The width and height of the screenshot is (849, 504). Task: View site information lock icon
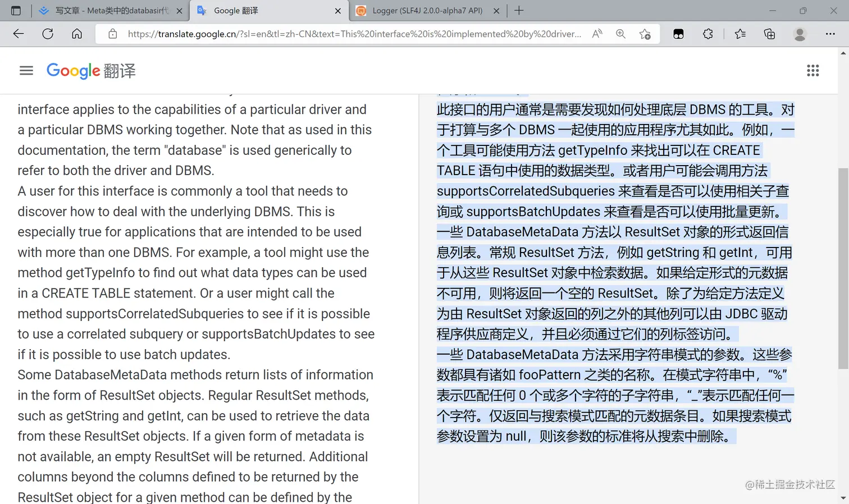click(113, 34)
